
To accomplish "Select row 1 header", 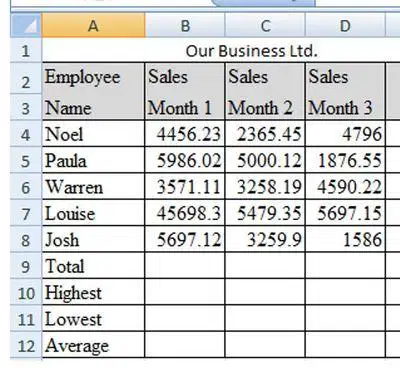I will [x=26, y=50].
